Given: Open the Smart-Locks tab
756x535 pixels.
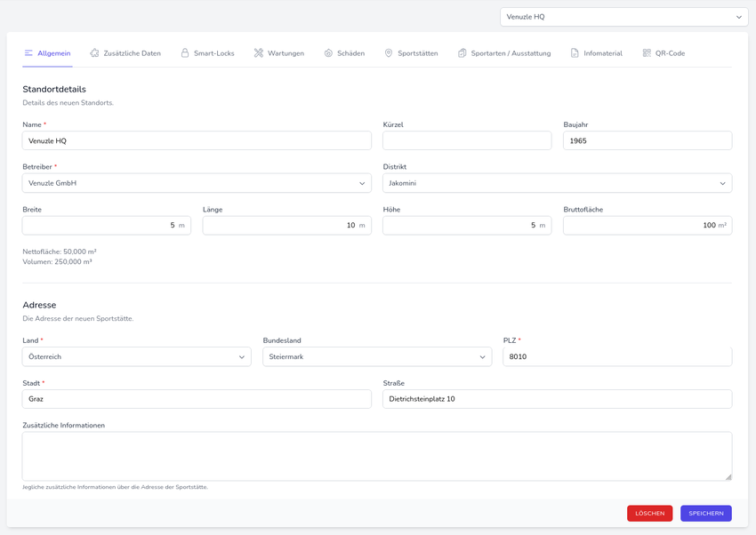Looking at the screenshot, I should coord(208,53).
